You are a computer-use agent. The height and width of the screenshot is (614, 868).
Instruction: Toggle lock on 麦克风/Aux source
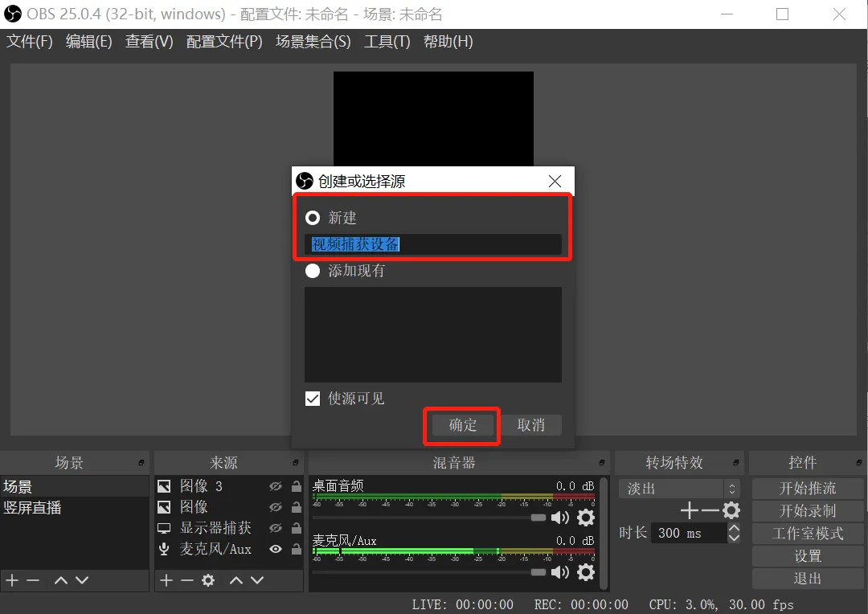pyautogui.click(x=296, y=549)
